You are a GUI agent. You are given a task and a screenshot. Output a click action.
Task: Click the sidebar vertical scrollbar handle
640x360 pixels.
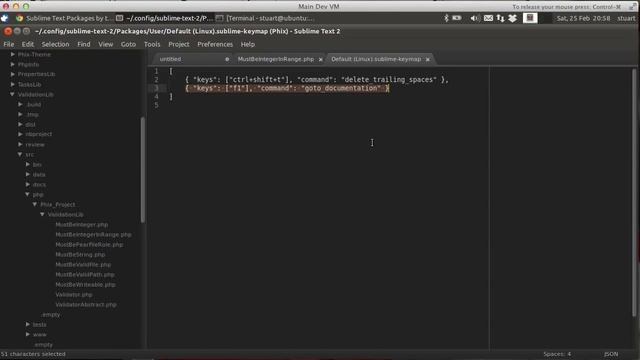click(x=143, y=170)
